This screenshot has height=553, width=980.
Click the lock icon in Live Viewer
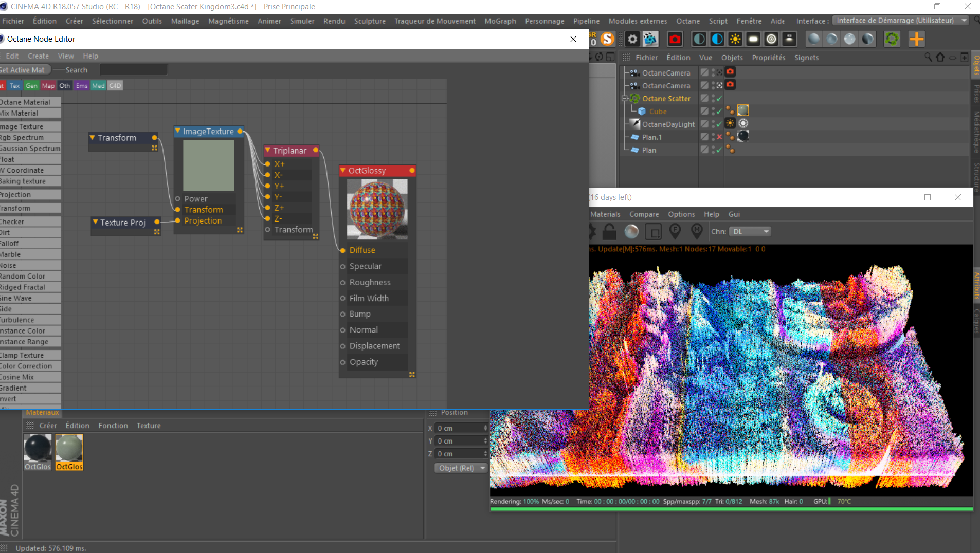point(609,232)
